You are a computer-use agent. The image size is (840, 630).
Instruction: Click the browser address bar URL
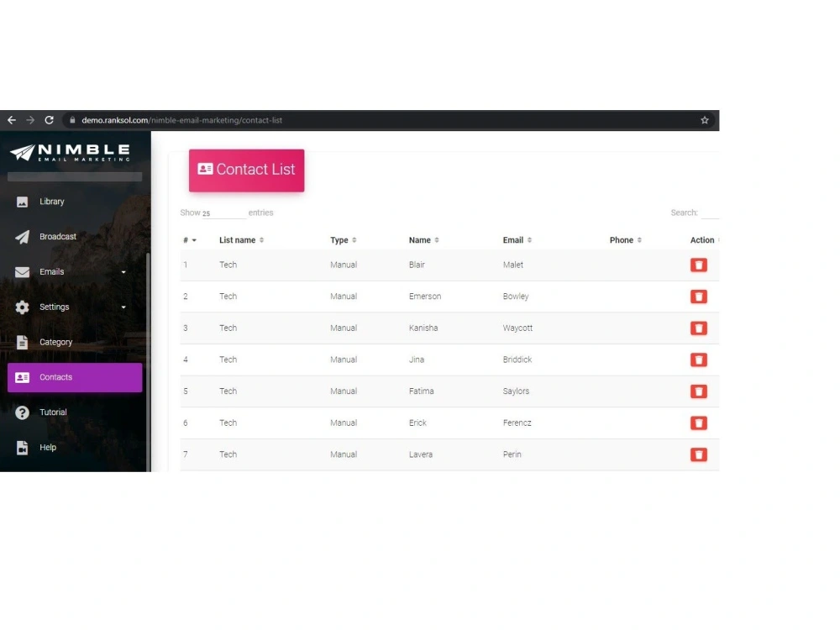coord(181,120)
